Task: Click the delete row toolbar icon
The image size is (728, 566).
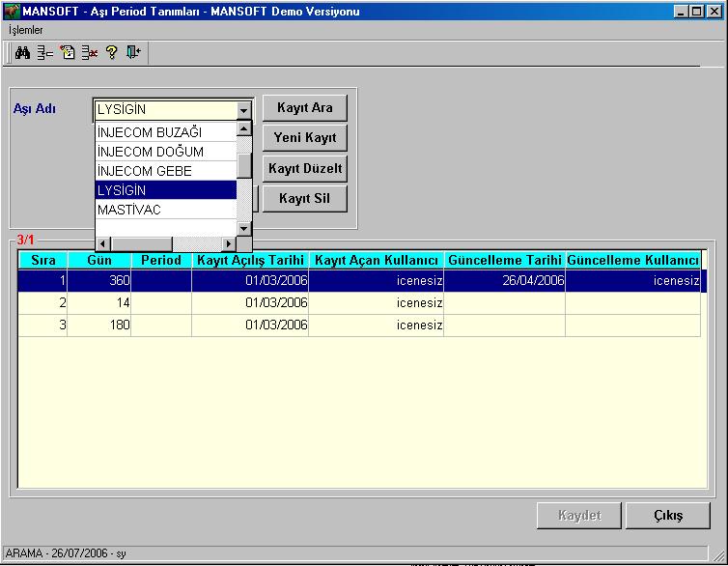Action: click(90, 52)
